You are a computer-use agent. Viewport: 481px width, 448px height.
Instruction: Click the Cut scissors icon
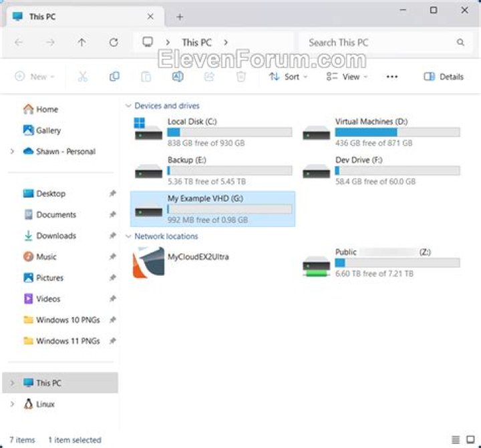83,76
